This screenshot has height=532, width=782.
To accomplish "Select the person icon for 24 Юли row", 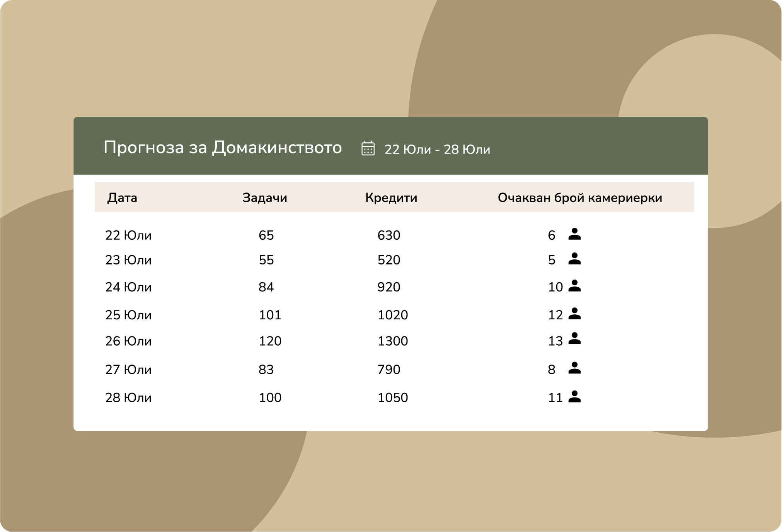I will click(576, 286).
